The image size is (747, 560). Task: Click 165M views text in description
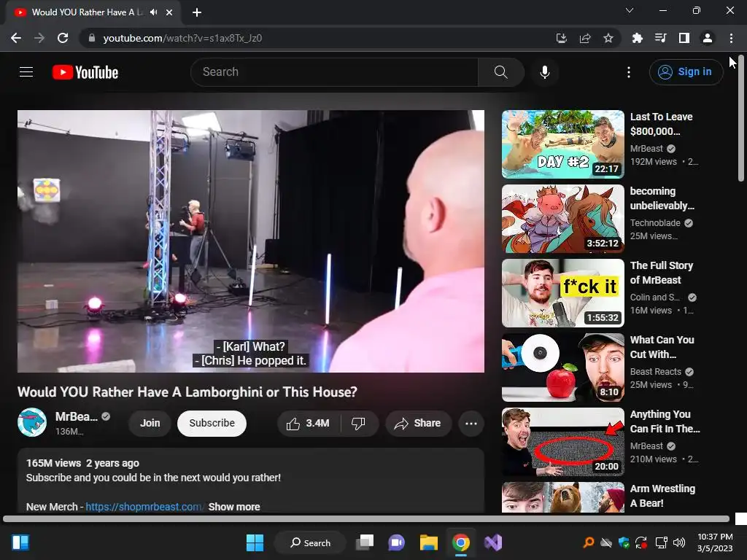[x=53, y=463]
